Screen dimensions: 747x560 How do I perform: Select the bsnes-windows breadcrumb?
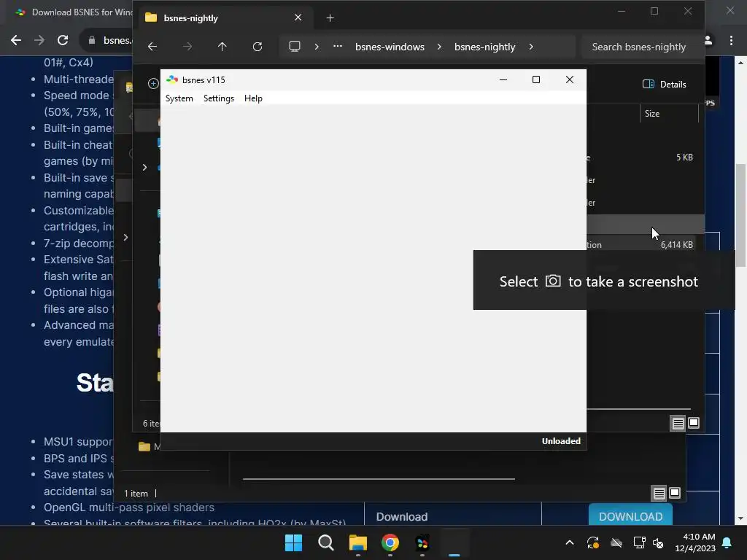[390, 47]
